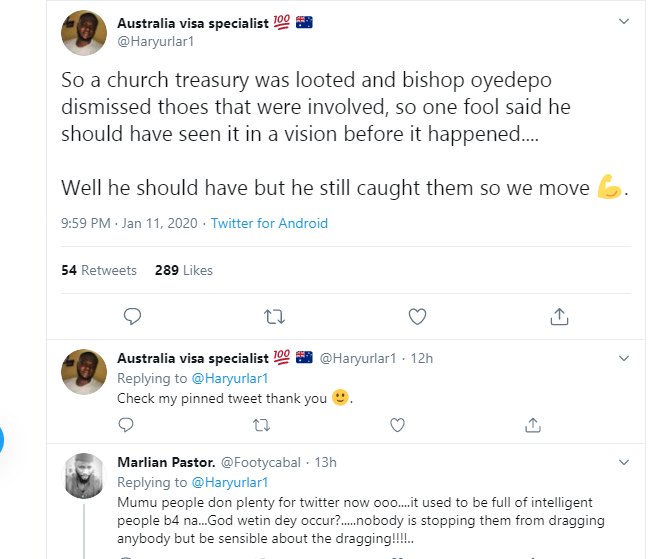Like the 'Check my pinned tweet' reply
Image resolution: width=656 pixels, height=559 pixels.
(x=397, y=425)
